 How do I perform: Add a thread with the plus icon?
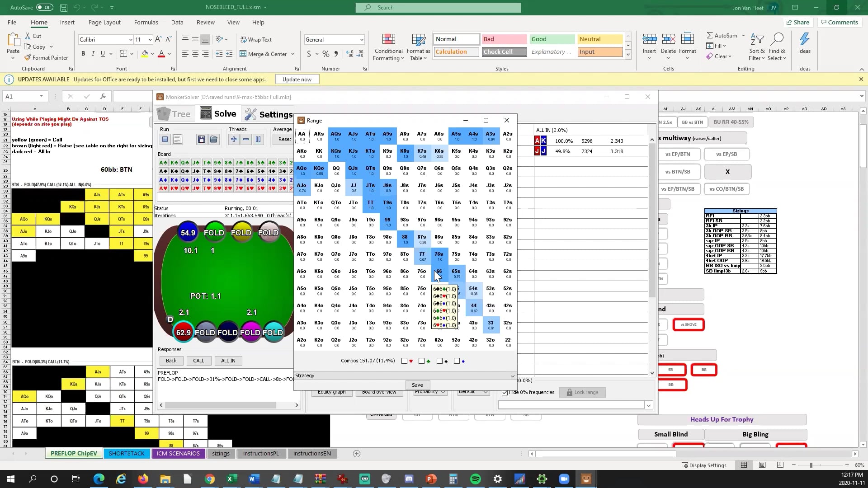[x=234, y=139]
